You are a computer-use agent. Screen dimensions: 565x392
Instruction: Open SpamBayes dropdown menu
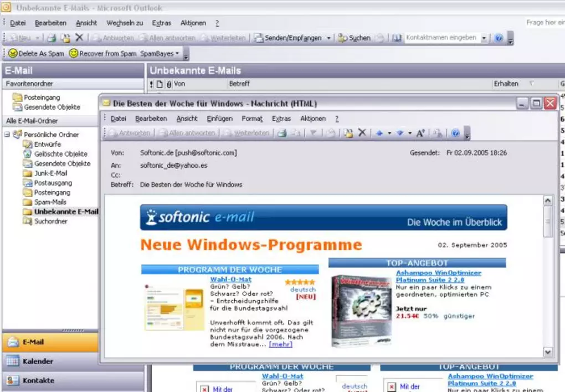tap(160, 54)
